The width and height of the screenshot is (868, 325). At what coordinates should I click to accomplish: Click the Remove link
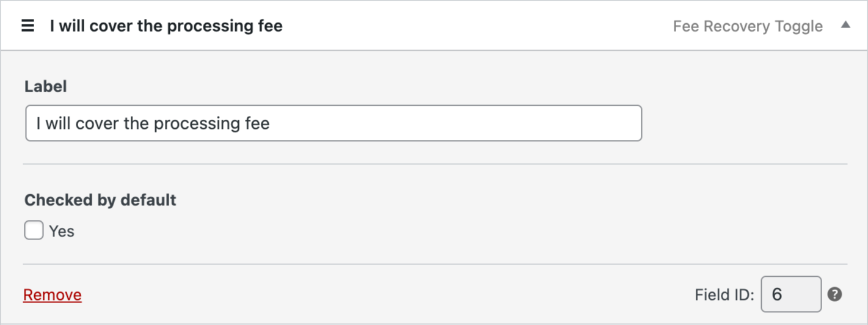tap(53, 295)
